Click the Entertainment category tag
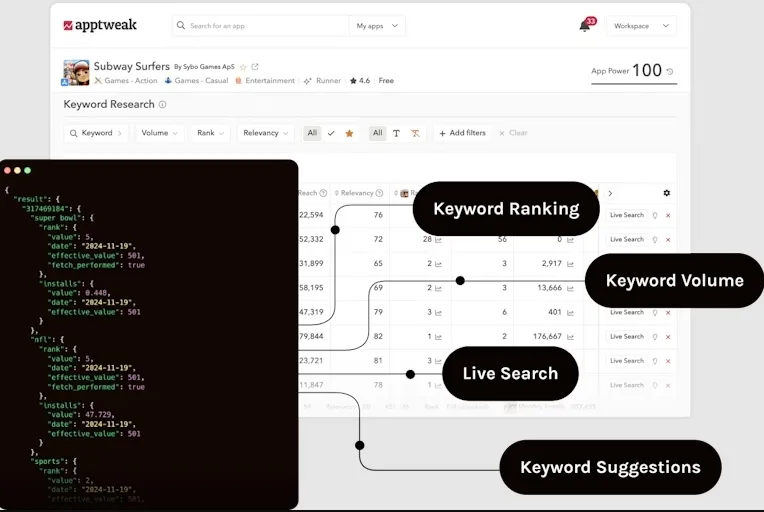Viewport: 764px width, 512px height. pyautogui.click(x=265, y=81)
